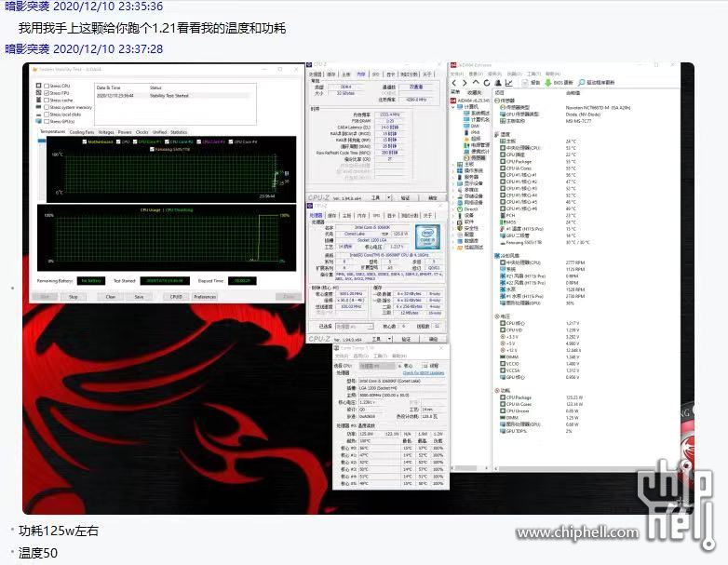Viewport: 728px width, 565px height.
Task: Collapse the 计算机 tree node
Action: tap(453, 107)
